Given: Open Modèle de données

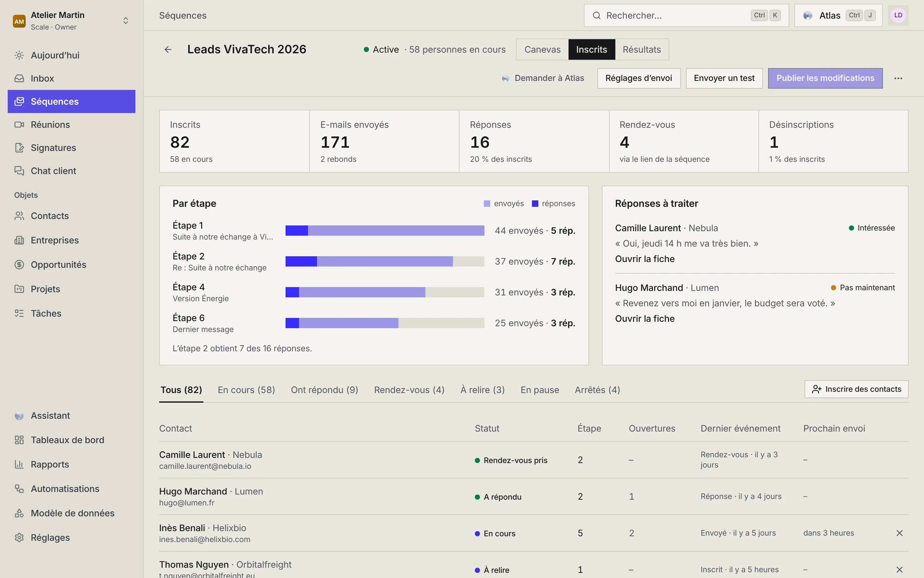Looking at the screenshot, I should pyautogui.click(x=72, y=513).
